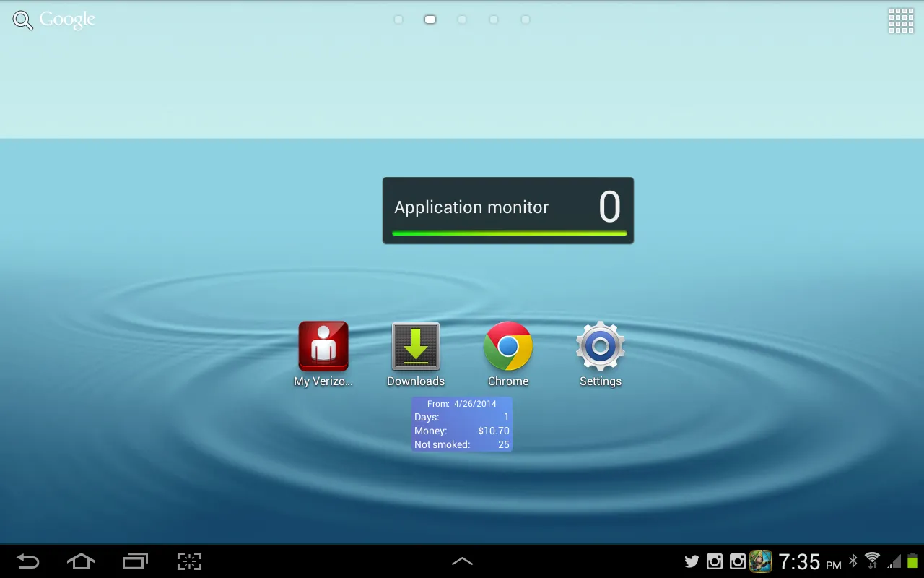This screenshot has height=578, width=924.
Task: Tap the Home navigation button
Action: (x=81, y=561)
